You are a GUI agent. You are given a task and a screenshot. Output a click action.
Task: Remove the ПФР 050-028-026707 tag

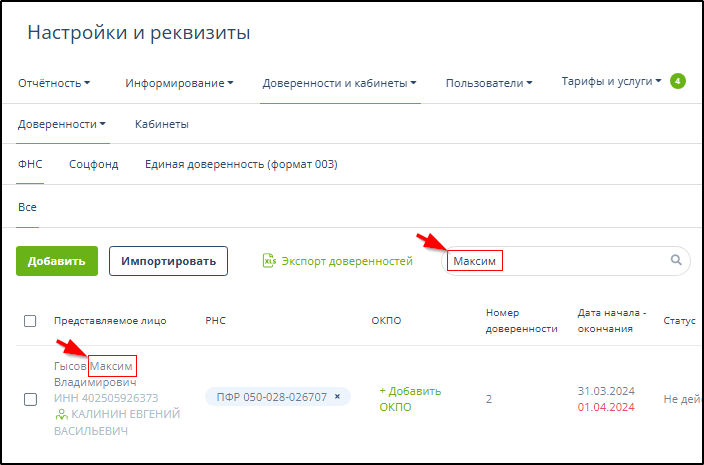pos(337,397)
